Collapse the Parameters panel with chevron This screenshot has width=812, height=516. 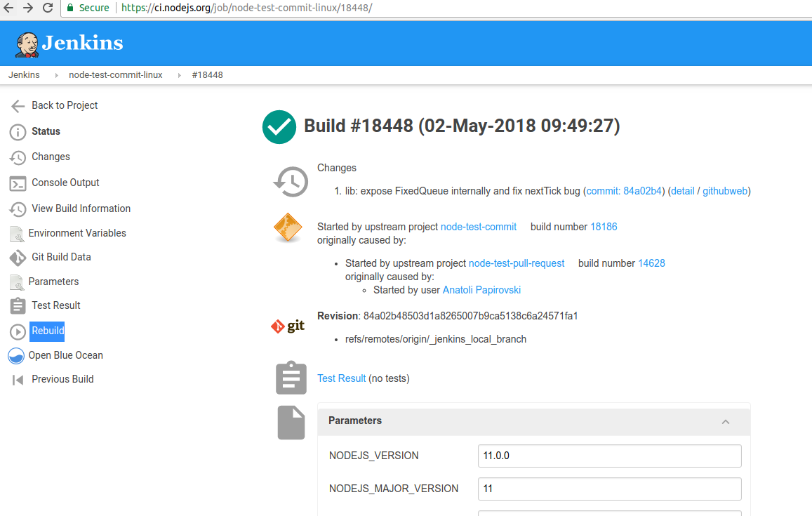coord(726,422)
